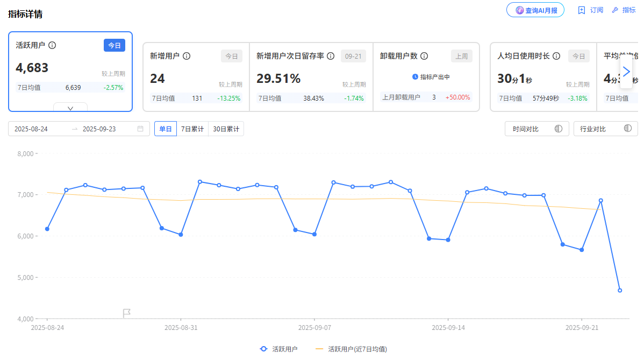Select the 7日累计 tab
This screenshot has width=644, height=359.
click(192, 129)
